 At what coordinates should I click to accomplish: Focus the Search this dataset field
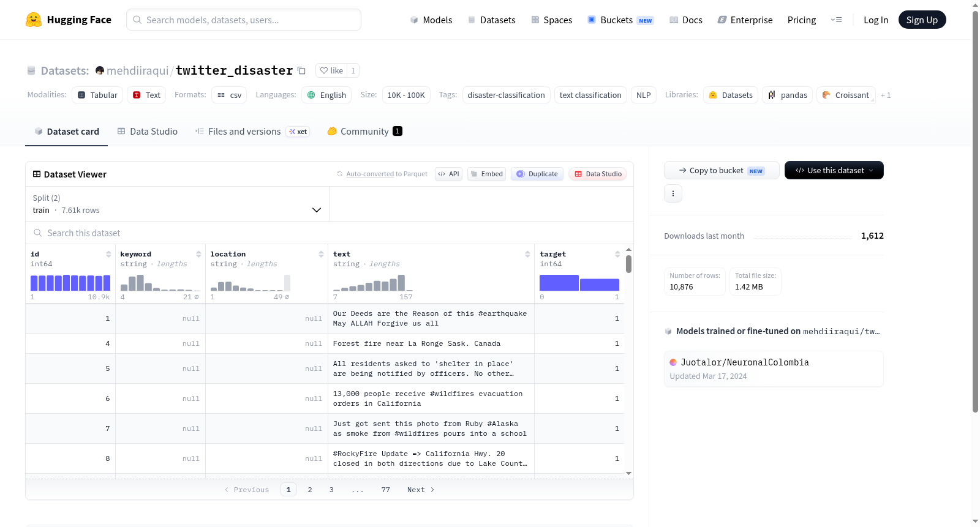pyautogui.click(x=330, y=233)
